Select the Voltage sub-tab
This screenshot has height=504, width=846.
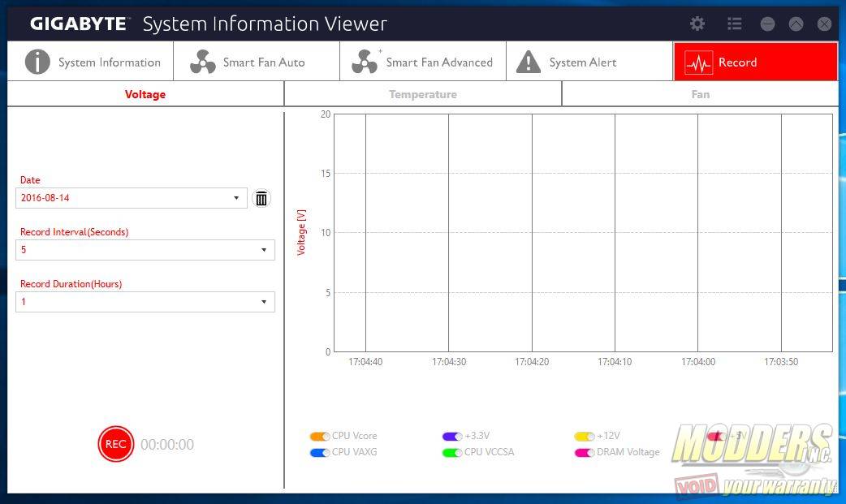tap(145, 94)
